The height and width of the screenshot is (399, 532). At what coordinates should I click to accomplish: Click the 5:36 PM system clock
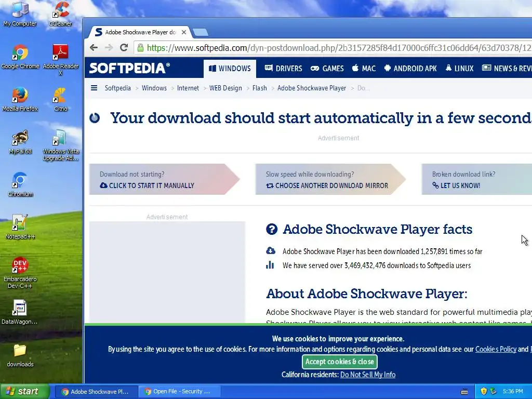tap(513, 391)
